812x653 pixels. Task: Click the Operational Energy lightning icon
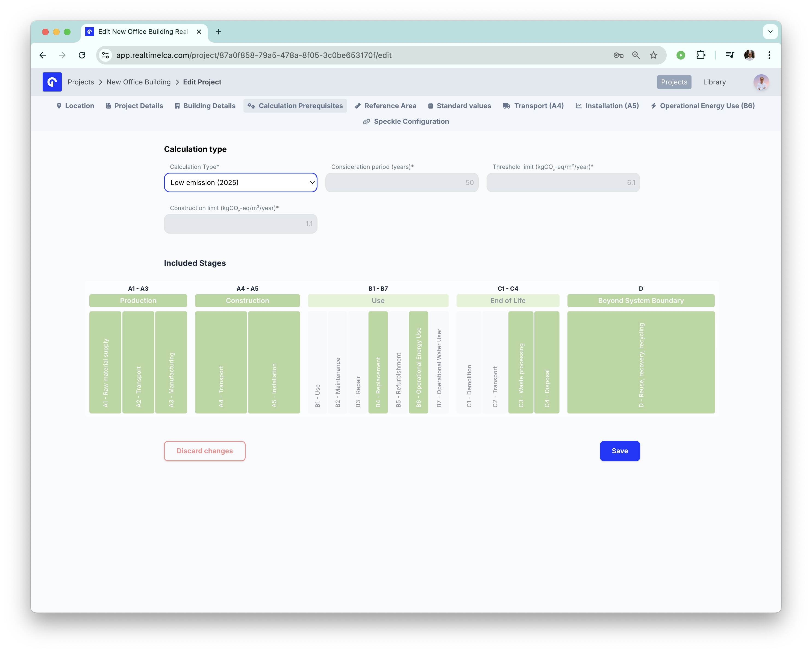pos(654,106)
